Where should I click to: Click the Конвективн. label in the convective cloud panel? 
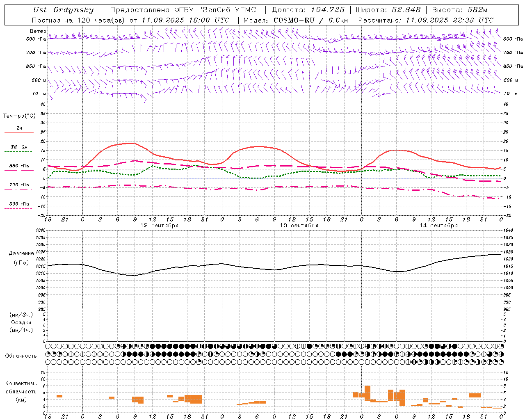(x=21, y=383)
